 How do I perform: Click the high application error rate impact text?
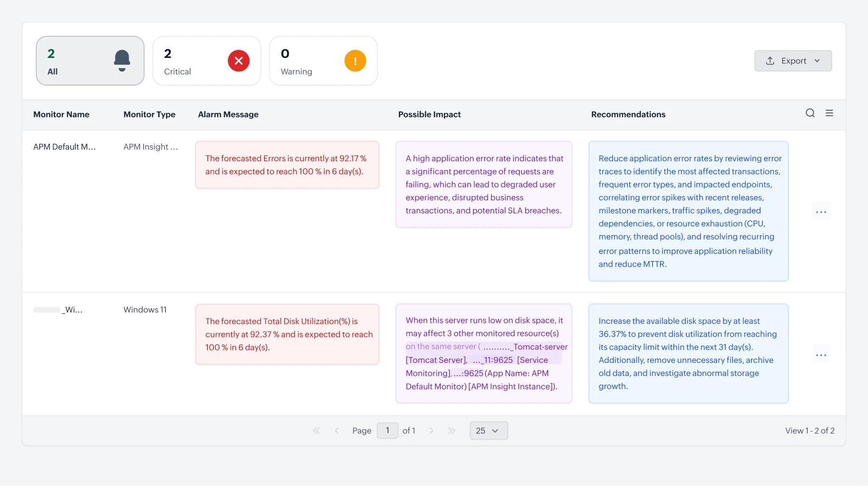484,184
